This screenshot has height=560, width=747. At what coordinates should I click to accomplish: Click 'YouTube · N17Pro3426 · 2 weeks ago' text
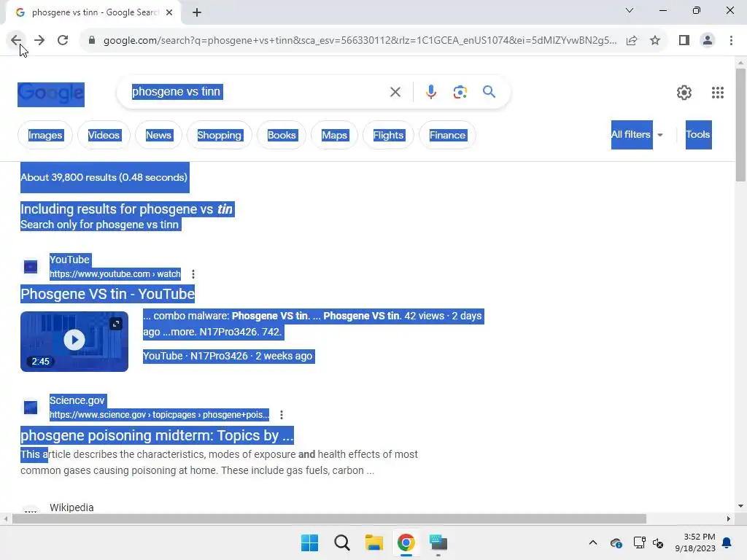[x=228, y=356]
